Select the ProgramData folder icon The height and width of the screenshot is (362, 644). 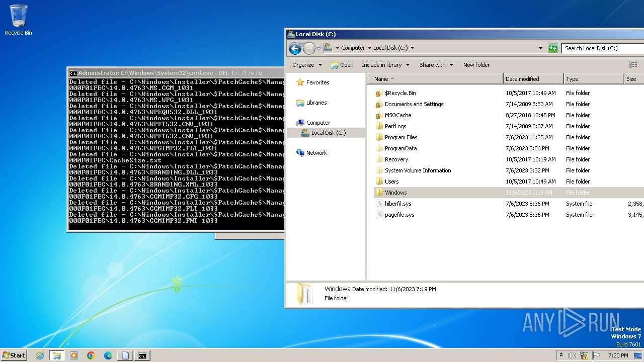point(379,148)
